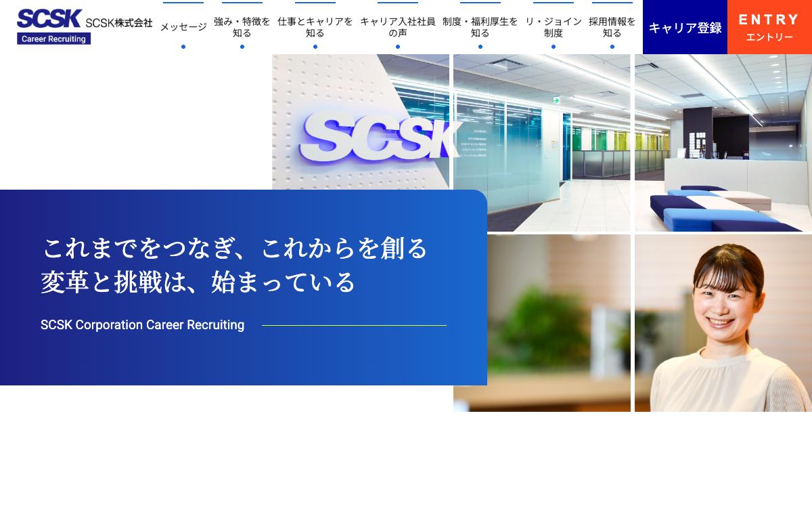Click SCSK Corporation Career Recruiting caption

[142, 325]
